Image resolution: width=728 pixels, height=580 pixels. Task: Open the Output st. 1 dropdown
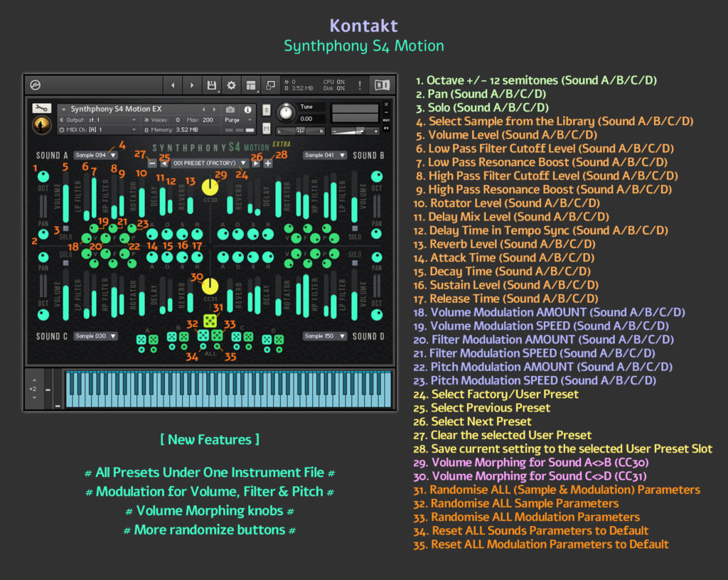tap(98, 119)
